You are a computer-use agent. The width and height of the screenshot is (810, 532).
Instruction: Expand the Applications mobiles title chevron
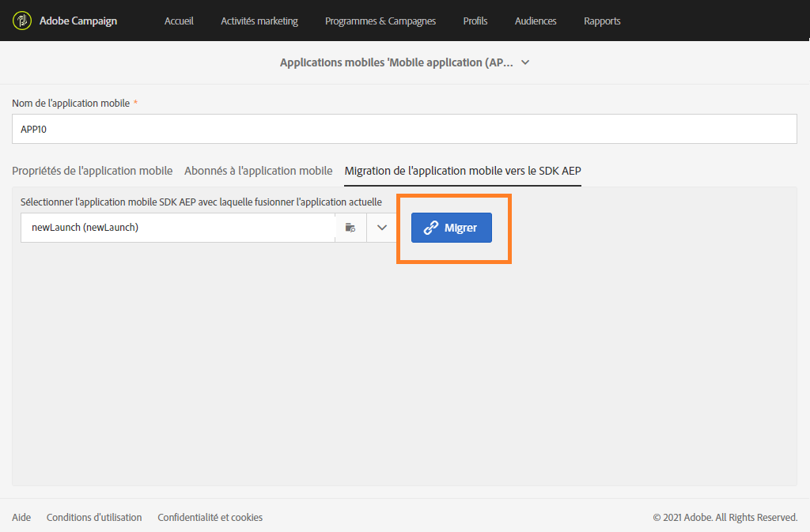(525, 62)
